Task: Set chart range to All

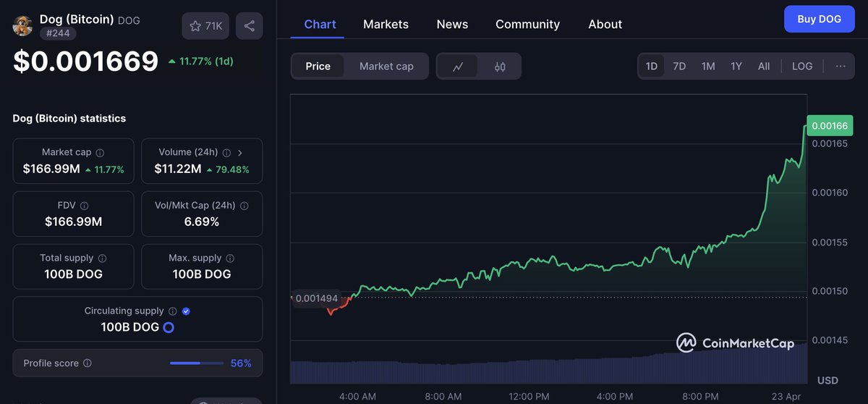Action: tap(764, 66)
